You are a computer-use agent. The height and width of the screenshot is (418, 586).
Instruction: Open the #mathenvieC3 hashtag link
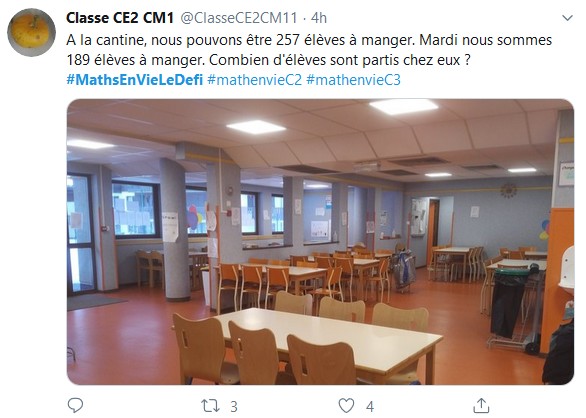click(353, 80)
